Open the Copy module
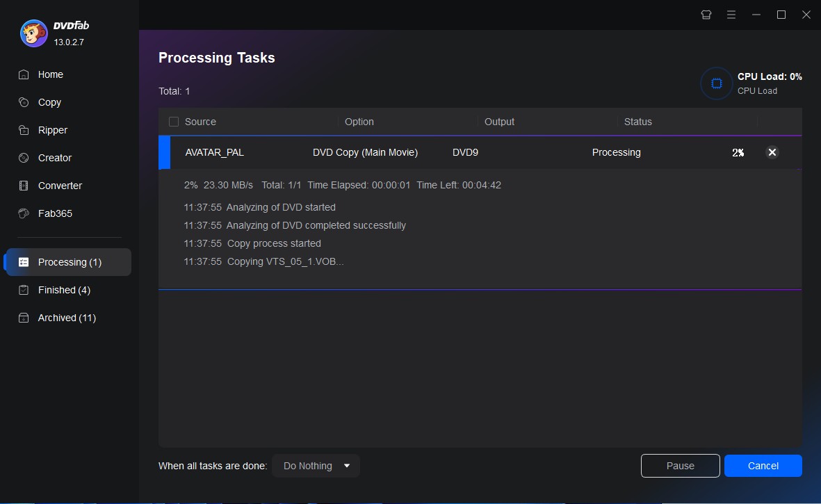The height and width of the screenshot is (504, 821). coord(50,102)
